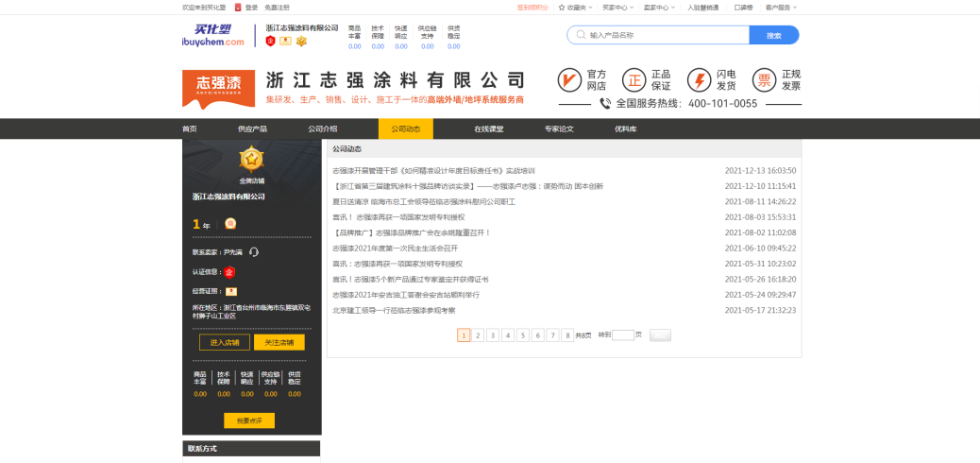Image resolution: width=980 pixels, height=463 pixels.
Task: Click the 关注店铺 button
Action: pos(279,342)
